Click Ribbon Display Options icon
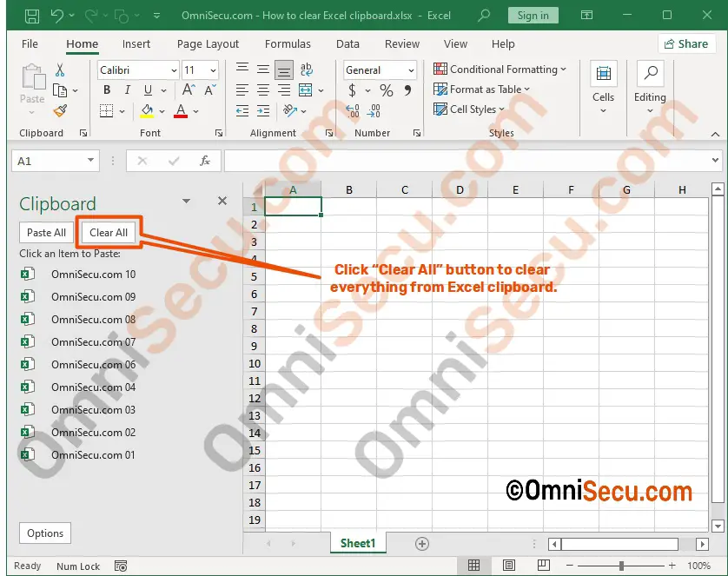 tap(587, 16)
